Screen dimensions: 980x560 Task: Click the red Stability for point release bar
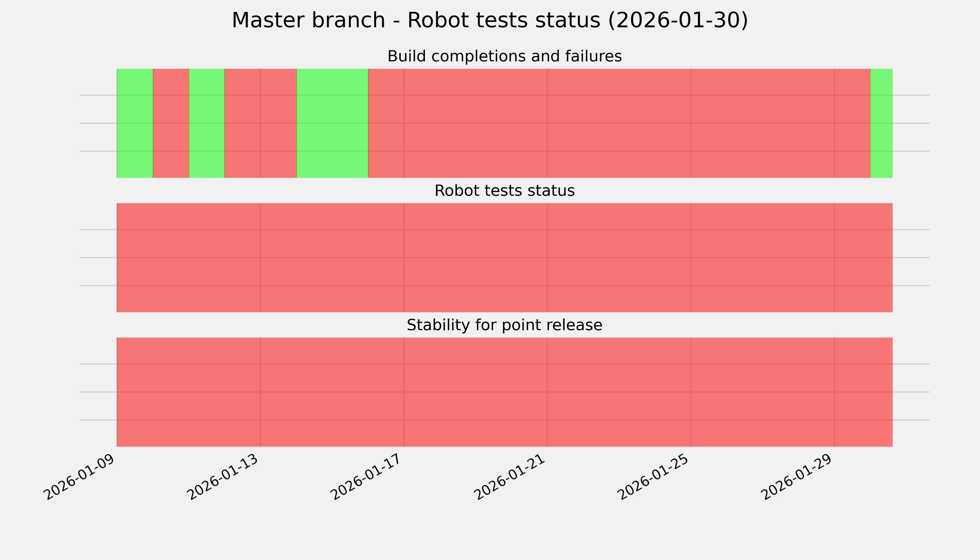coord(504,392)
